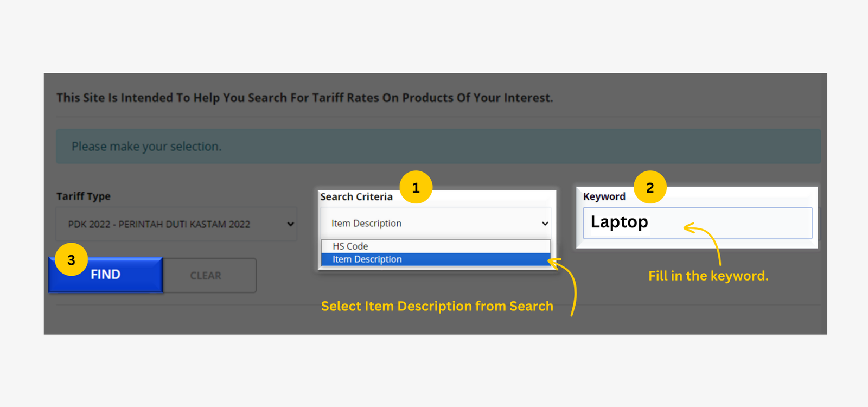The image size is (868, 407).
Task: Click the chevron on the Tariff Type dropdown
Action: click(290, 224)
